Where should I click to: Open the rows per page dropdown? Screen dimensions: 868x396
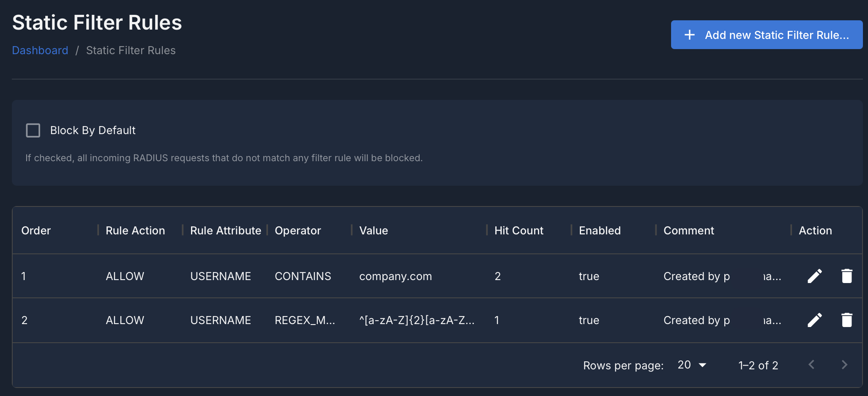[692, 365]
